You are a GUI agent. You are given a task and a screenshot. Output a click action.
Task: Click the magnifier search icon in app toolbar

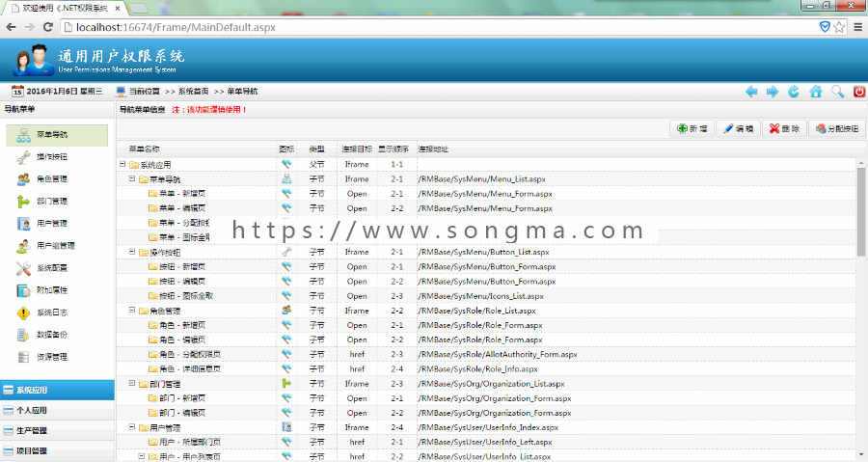(837, 92)
